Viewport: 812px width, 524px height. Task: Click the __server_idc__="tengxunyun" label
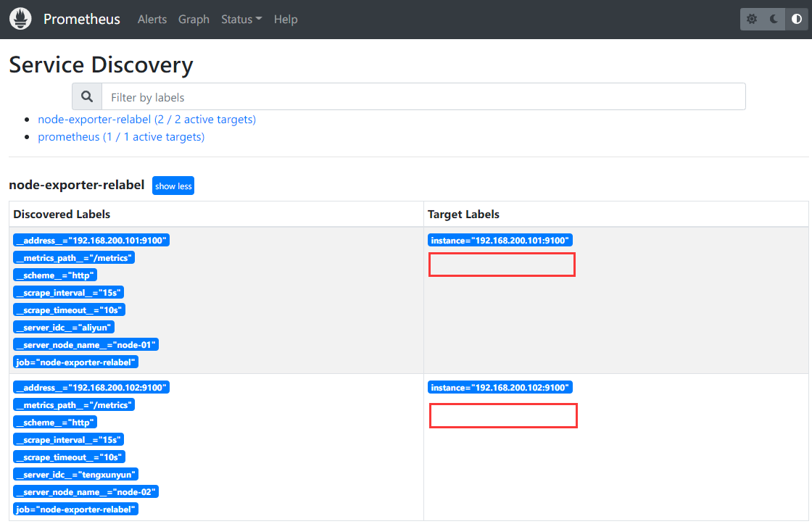75,474
